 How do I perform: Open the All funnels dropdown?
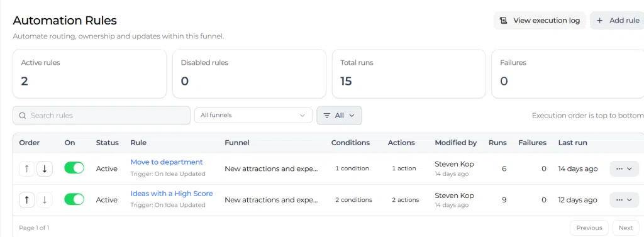253,116
